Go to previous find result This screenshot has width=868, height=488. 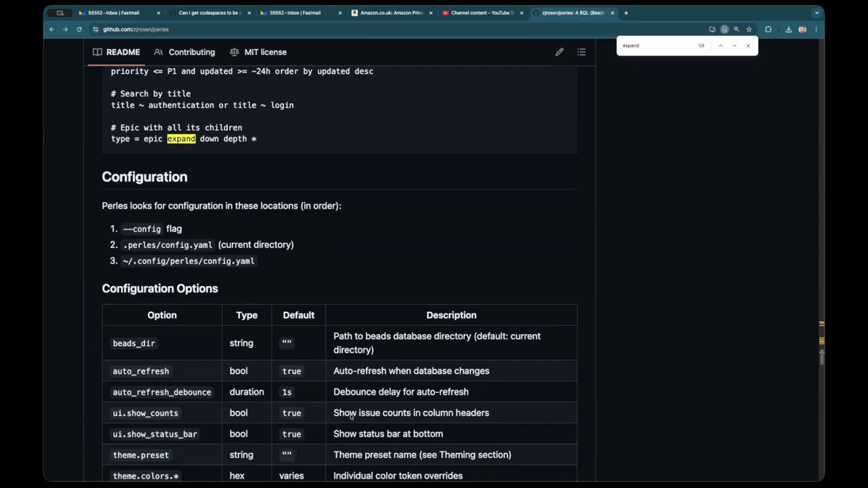[720, 45]
